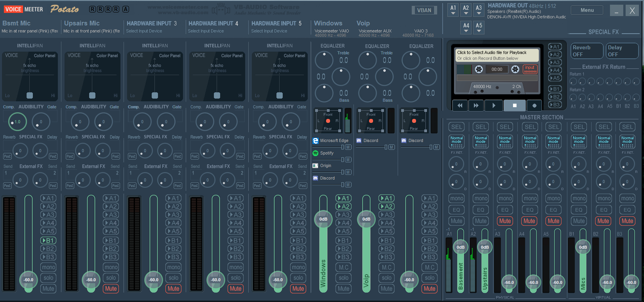The height and width of the screenshot is (302, 644).
Task: Click the Bsmt Mic Comp knob at 1.0
Action: (17, 122)
